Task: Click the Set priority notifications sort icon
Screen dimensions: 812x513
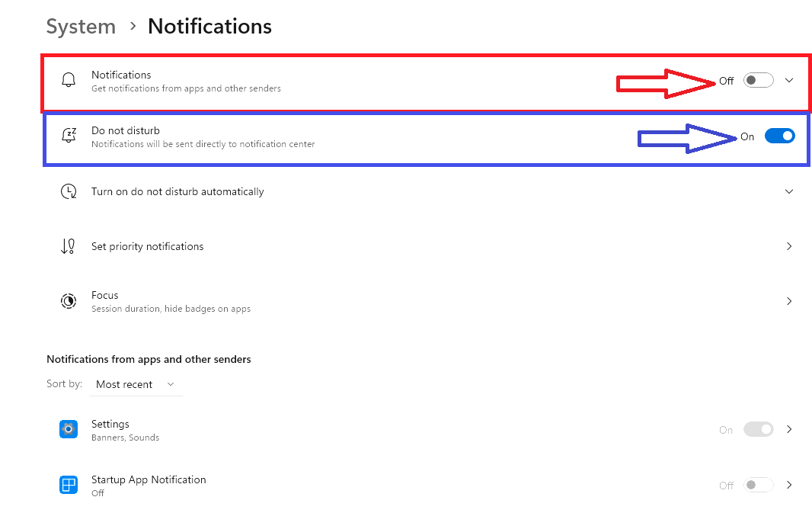Action: click(69, 246)
